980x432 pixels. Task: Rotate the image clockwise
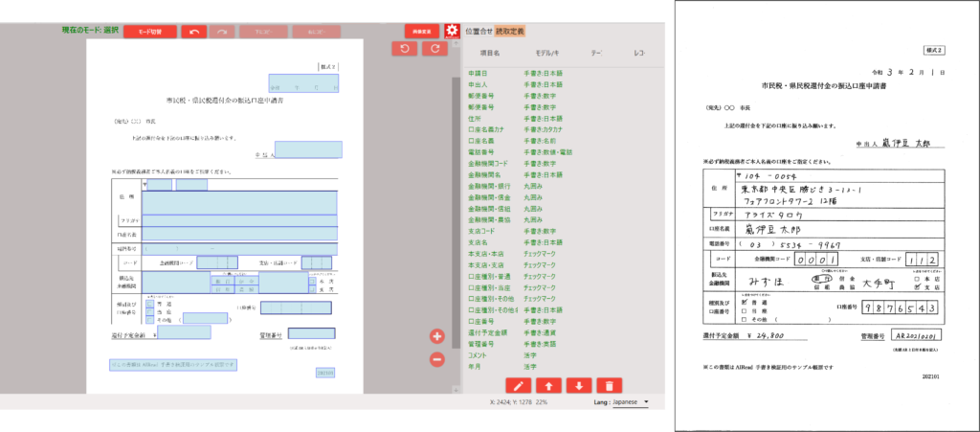pyautogui.click(x=434, y=49)
